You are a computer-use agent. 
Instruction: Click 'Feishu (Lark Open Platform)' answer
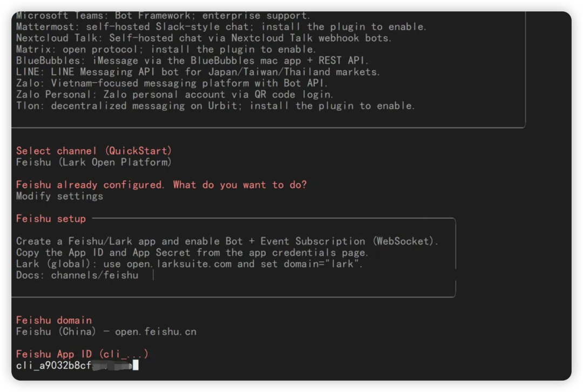tap(94, 162)
